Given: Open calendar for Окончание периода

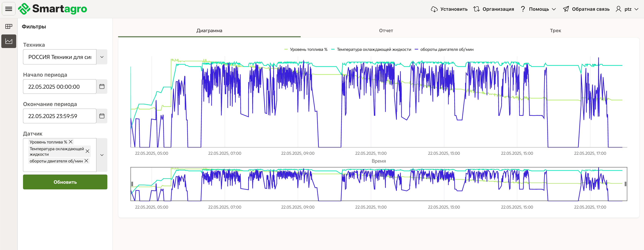Looking at the screenshot, I should tap(102, 116).
